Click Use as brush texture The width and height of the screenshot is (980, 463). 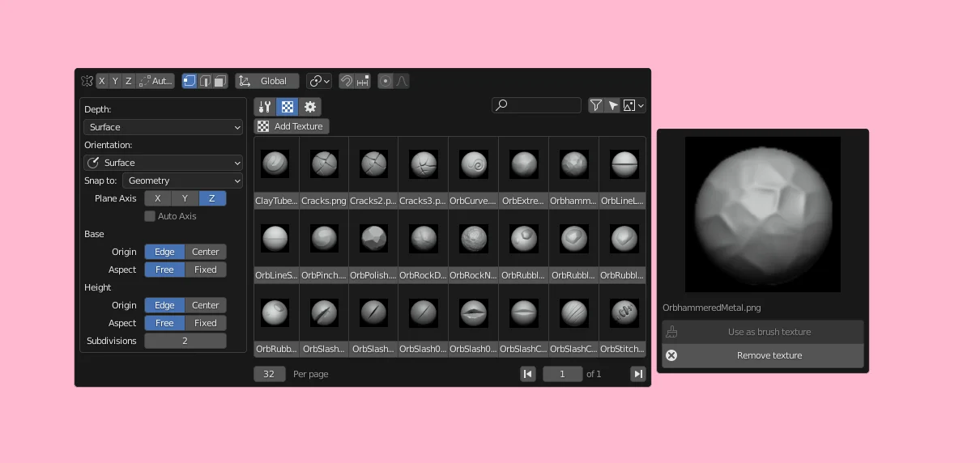coord(763,332)
